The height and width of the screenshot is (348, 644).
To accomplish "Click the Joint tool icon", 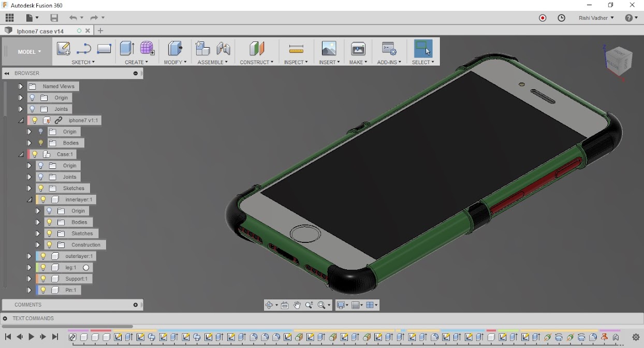I will pos(224,49).
